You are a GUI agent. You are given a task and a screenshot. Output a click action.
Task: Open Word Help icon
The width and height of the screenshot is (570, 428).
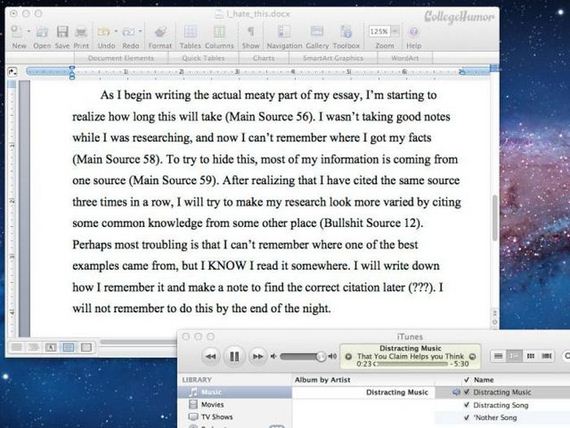pos(413,32)
